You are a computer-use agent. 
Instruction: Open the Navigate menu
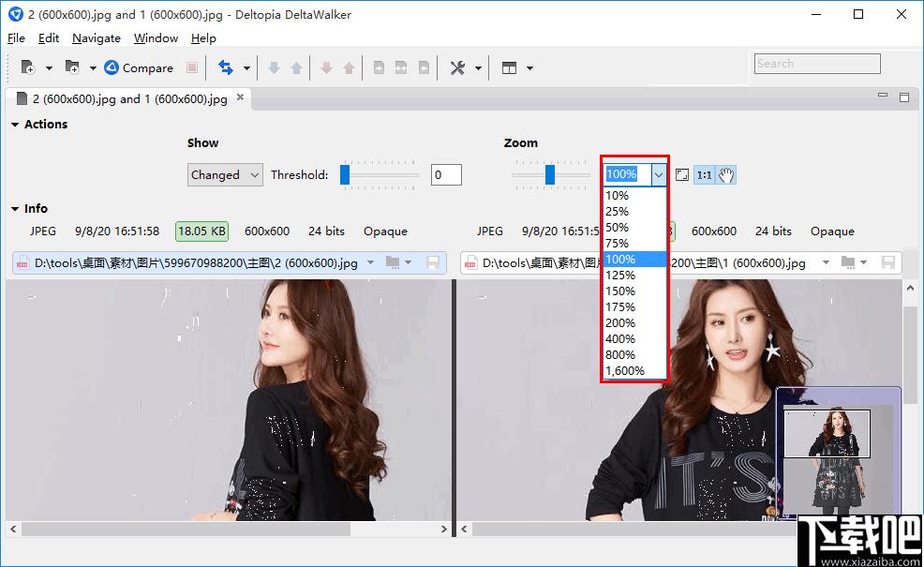(97, 38)
